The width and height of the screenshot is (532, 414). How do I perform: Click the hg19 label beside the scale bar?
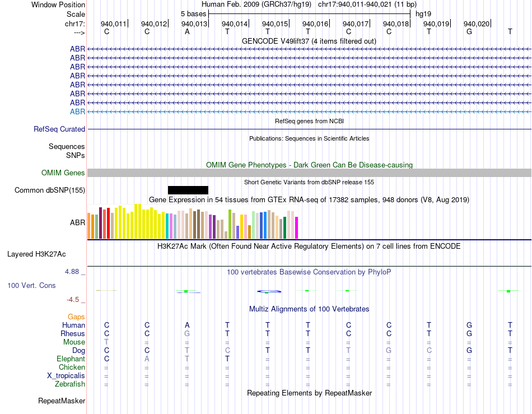click(x=423, y=14)
